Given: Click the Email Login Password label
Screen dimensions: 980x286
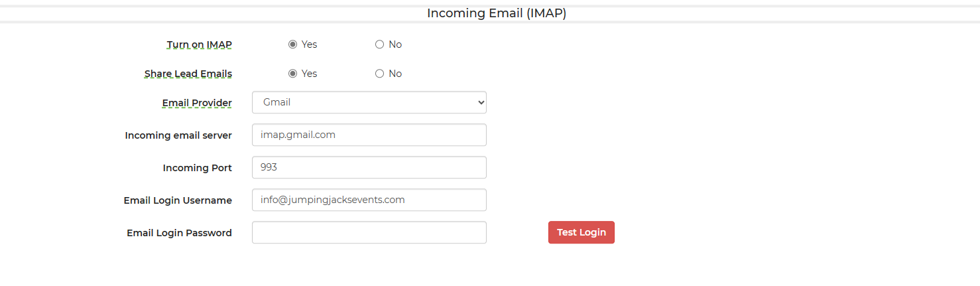Looking at the screenshot, I should point(179,233).
